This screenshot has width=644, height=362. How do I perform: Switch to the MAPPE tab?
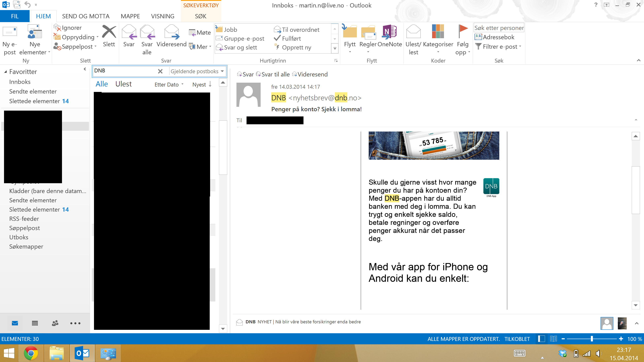click(x=130, y=16)
